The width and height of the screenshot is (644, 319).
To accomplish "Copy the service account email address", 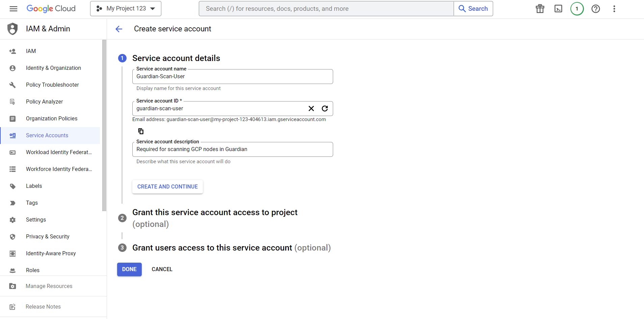I will (141, 131).
